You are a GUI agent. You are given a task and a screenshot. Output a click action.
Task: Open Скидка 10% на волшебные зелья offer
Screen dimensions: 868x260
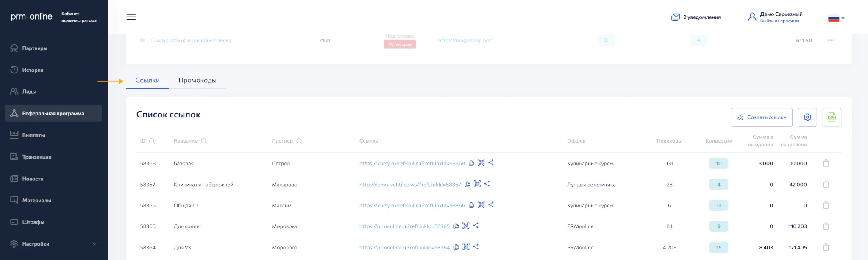[x=191, y=40]
